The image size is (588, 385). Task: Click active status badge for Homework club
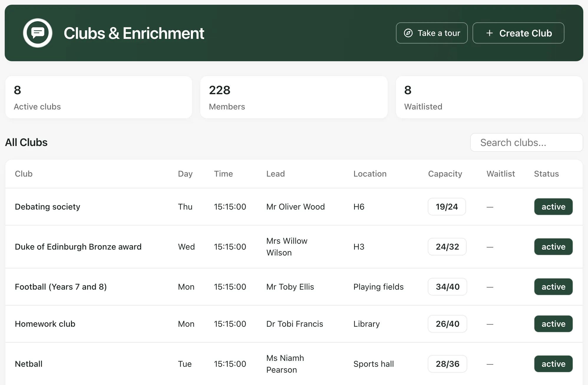tap(553, 324)
